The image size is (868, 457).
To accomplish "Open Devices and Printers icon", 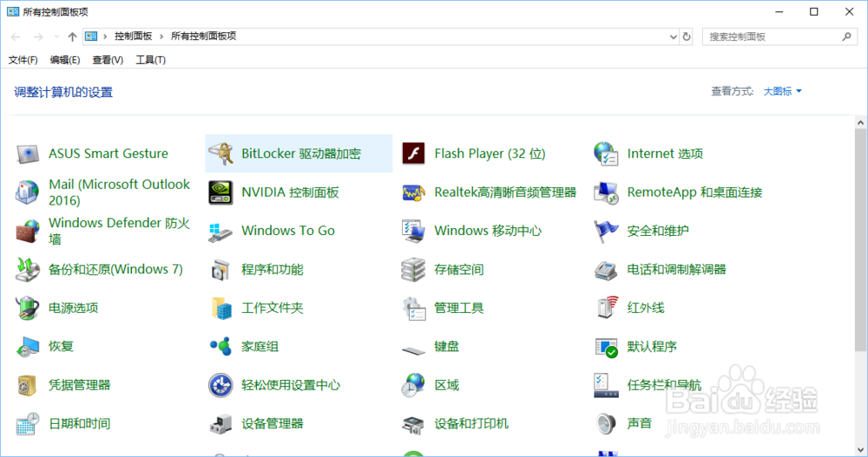I will (x=413, y=424).
